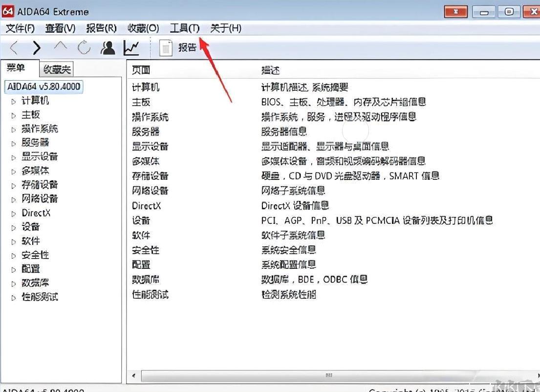Image resolution: width=540 pixels, height=392 pixels.
Task: Expand the 配置 node in the tree
Action: pos(13,270)
